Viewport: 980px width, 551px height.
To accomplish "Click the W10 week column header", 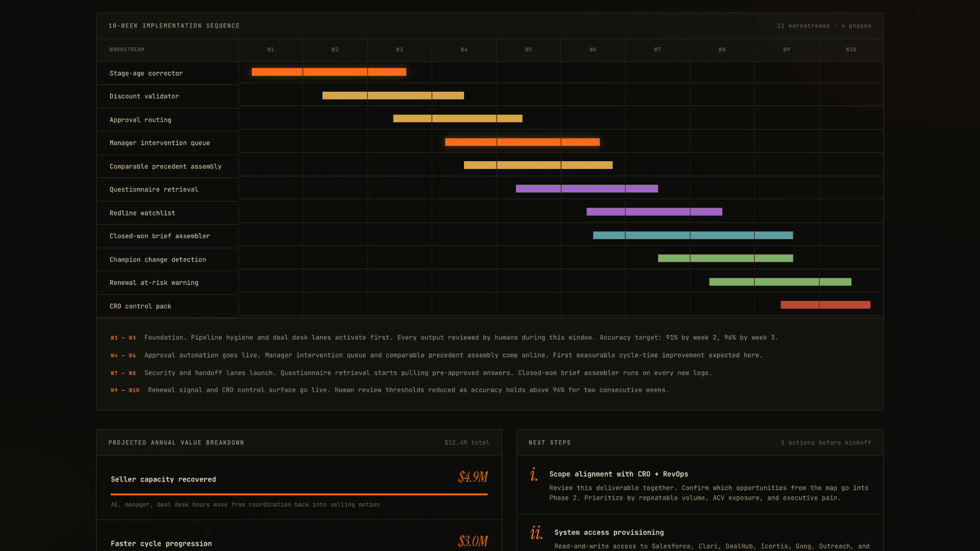I will tap(851, 49).
